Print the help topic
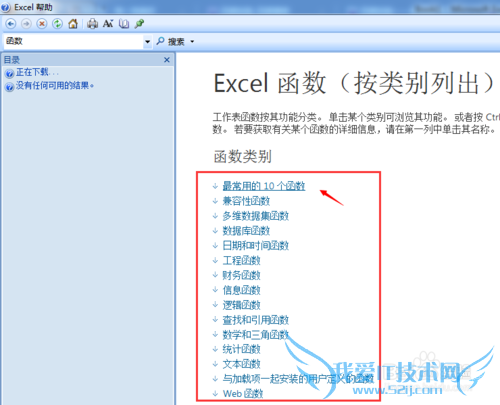Image resolution: width=500 pixels, height=405 pixels. click(x=92, y=24)
